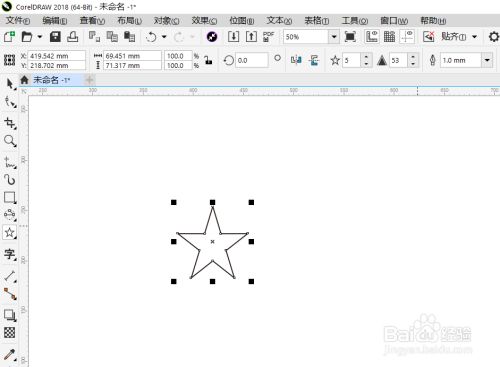Add a new document tab
Viewport: 500px width, 367px height.
click(89, 80)
